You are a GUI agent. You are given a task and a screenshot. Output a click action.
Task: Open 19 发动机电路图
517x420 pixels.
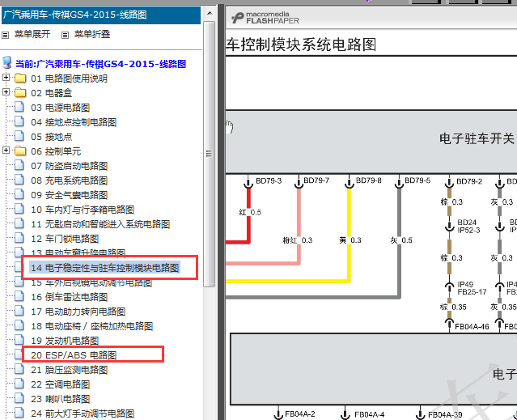[x=65, y=341]
